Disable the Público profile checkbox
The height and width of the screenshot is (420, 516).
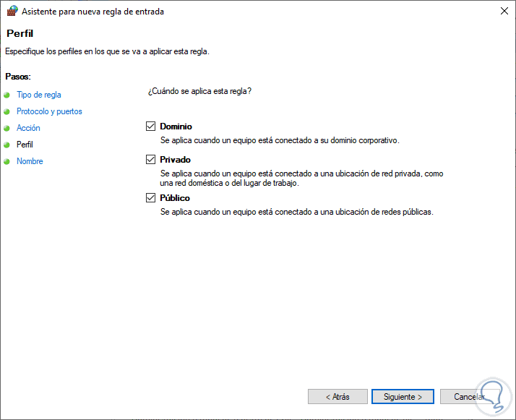pos(151,198)
